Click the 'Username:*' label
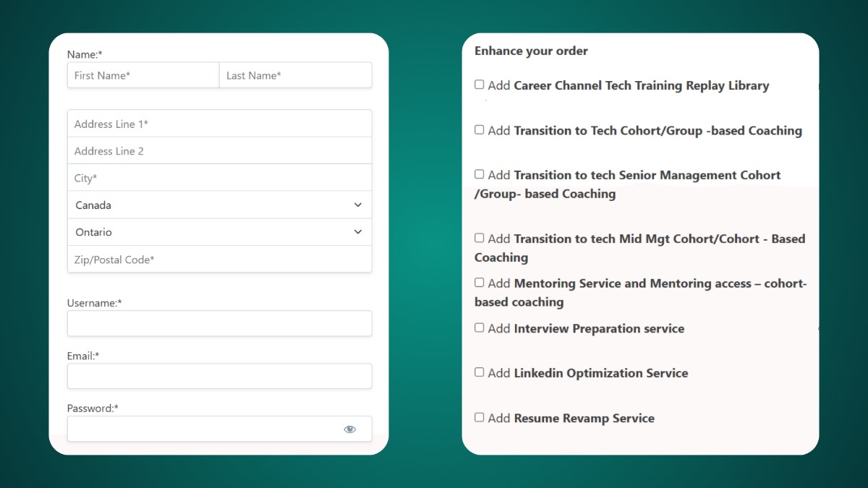Screen dimensions: 868x488 tap(94, 303)
